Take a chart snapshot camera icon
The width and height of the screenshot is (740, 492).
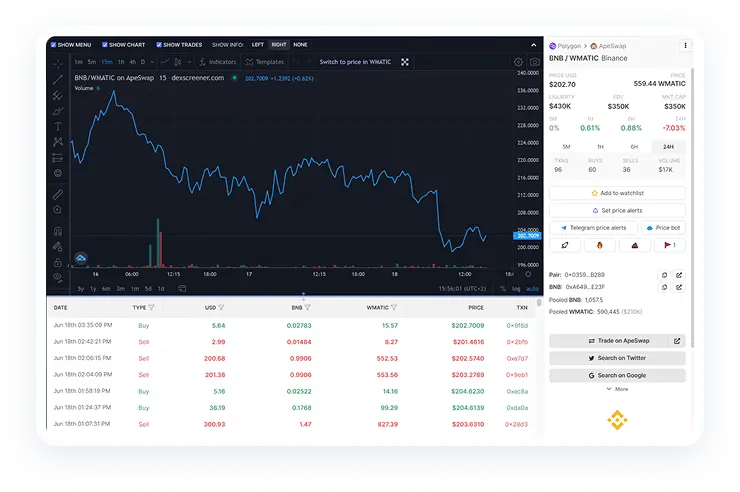535,62
